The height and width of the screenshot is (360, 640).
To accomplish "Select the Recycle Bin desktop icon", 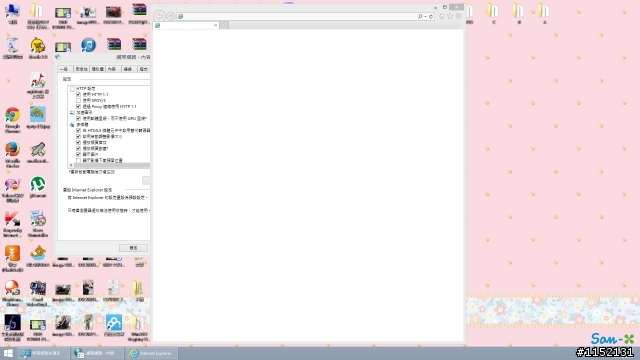I will coord(13,48).
